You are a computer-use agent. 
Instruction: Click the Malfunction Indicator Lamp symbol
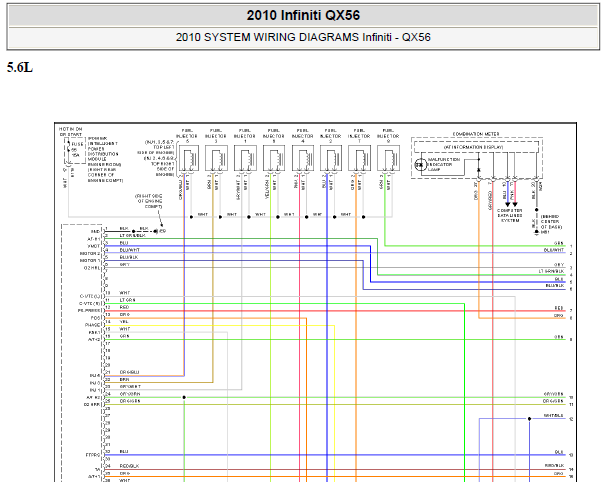(x=420, y=165)
